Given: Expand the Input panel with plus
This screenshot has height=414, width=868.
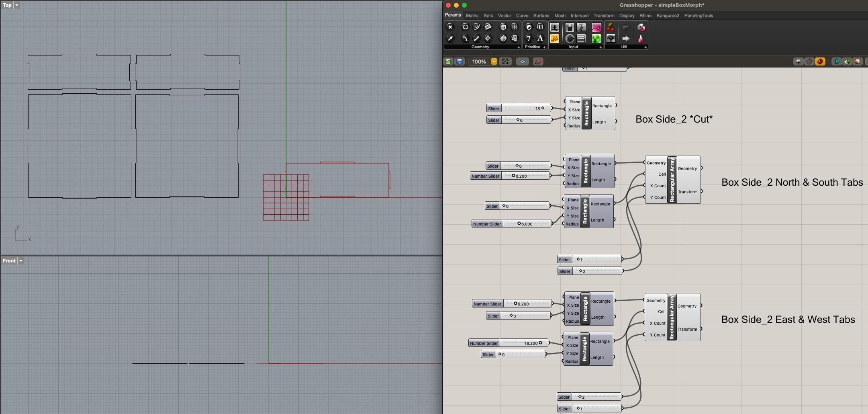Looking at the screenshot, I should click(x=600, y=47).
